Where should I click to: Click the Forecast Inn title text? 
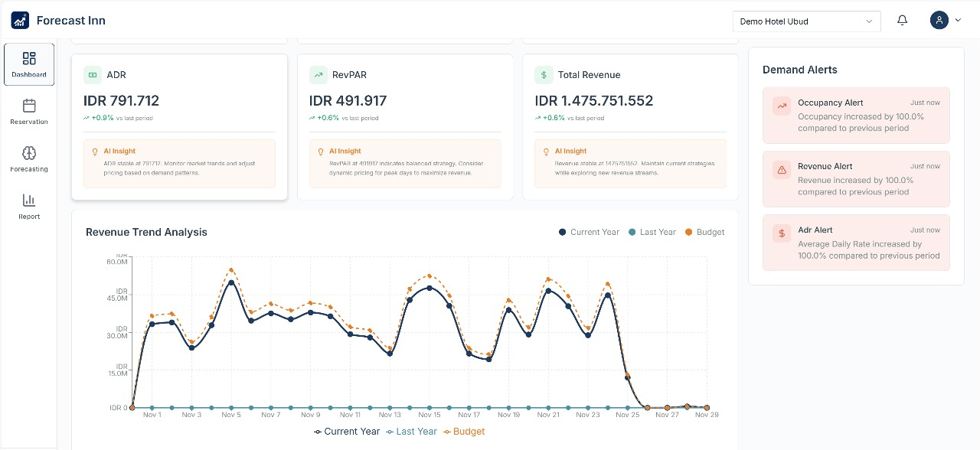[71, 21]
